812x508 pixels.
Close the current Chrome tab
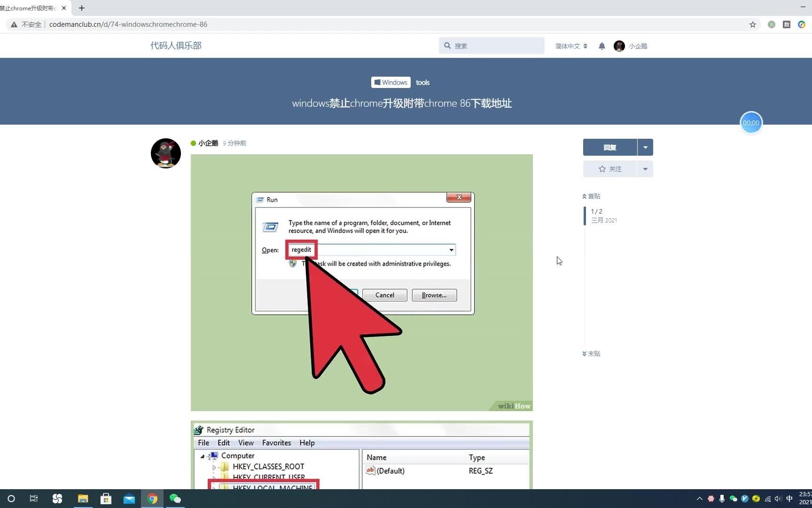coord(64,8)
